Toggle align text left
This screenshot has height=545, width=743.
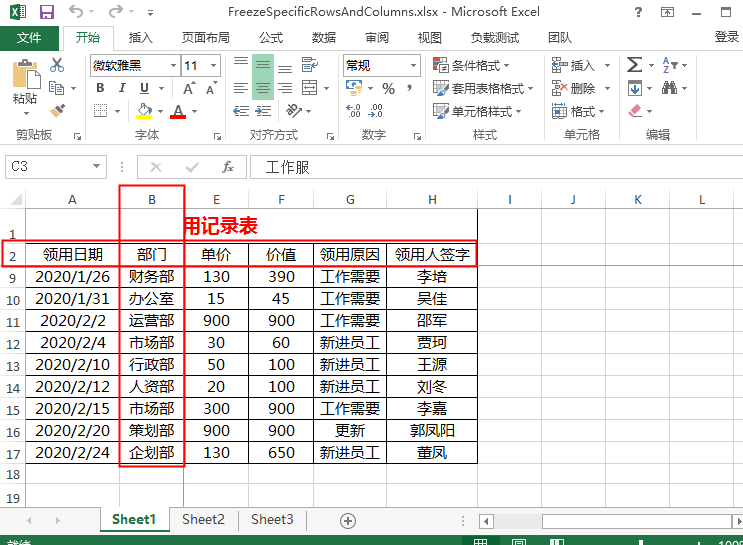[241, 88]
